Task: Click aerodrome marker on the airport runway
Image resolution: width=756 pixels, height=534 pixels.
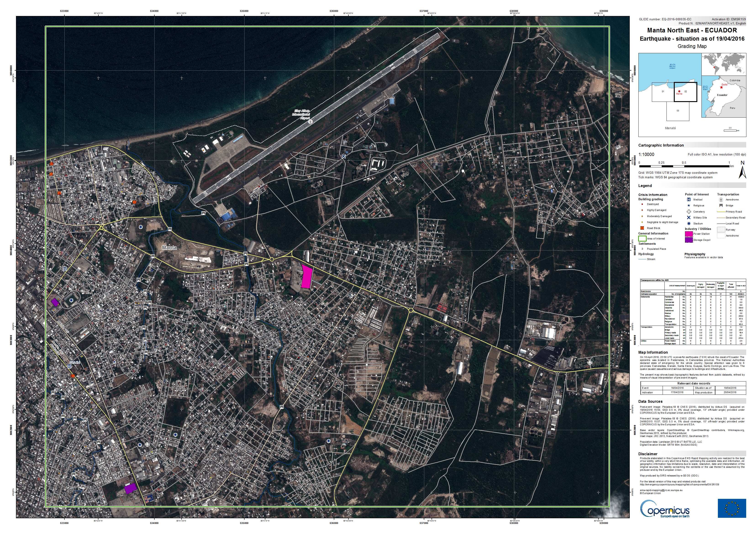Action: click(x=311, y=122)
